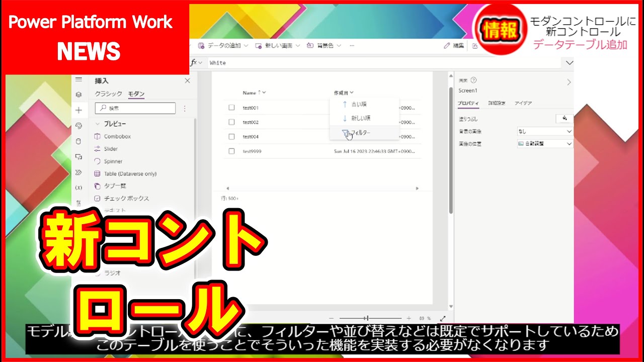
Task: Open the 背景の画像 dropdown
Action: pyautogui.click(x=545, y=131)
